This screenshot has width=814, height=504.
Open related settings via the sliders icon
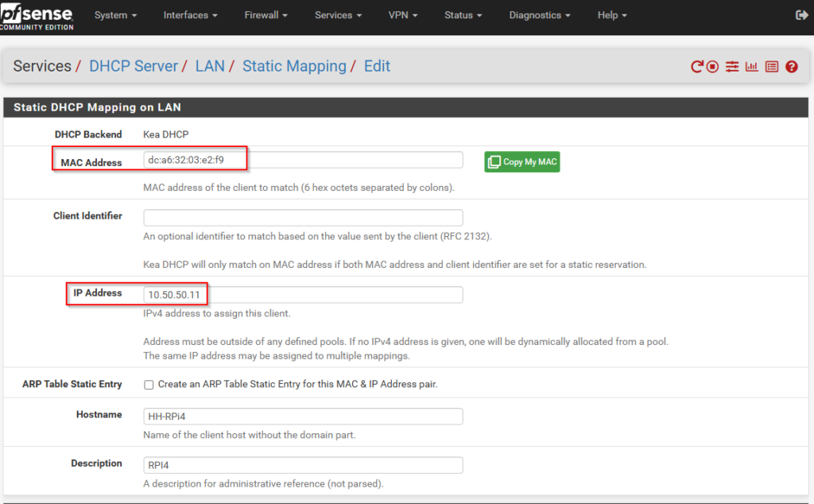pos(732,67)
